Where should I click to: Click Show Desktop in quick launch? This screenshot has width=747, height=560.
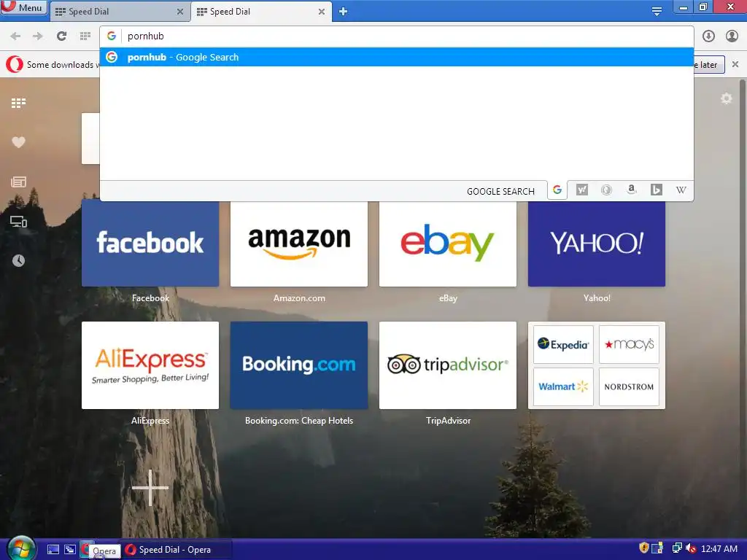(x=53, y=550)
